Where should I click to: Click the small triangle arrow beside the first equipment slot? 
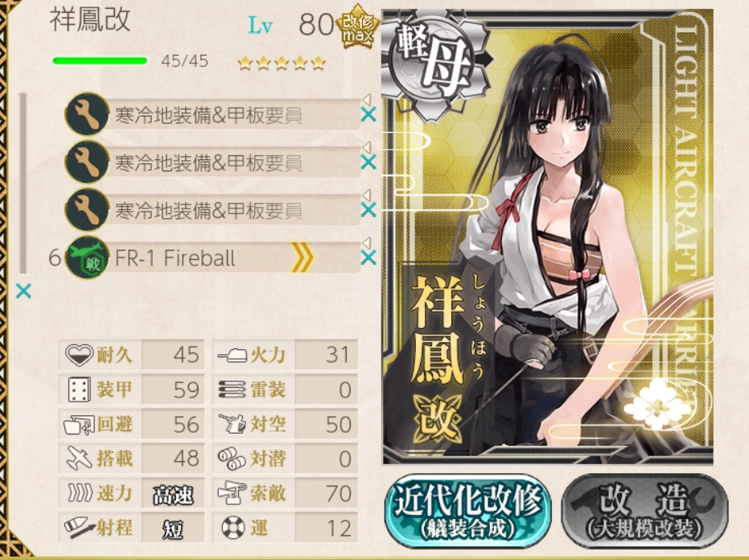pos(366,100)
